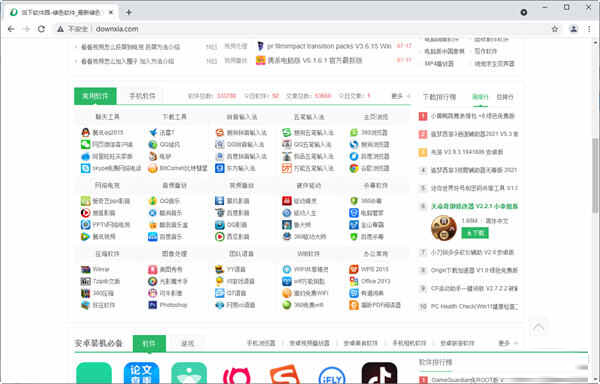This screenshot has height=384, width=600.
Task: Click the vertical page scrollbar thumb
Action: tap(595, 175)
